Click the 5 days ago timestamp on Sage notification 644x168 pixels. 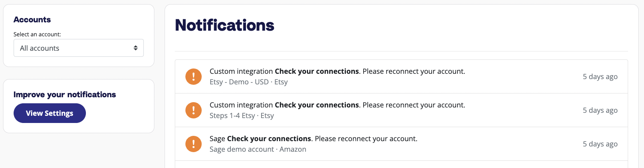coord(600,144)
